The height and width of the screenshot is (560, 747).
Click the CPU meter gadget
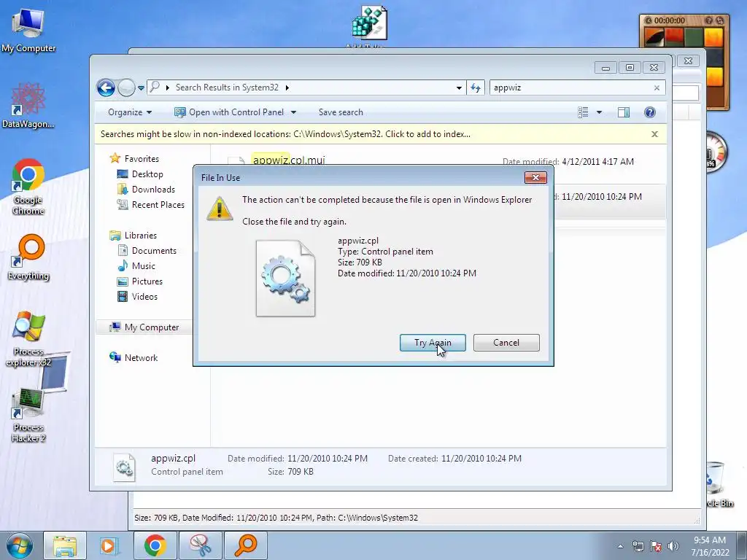coord(716,152)
